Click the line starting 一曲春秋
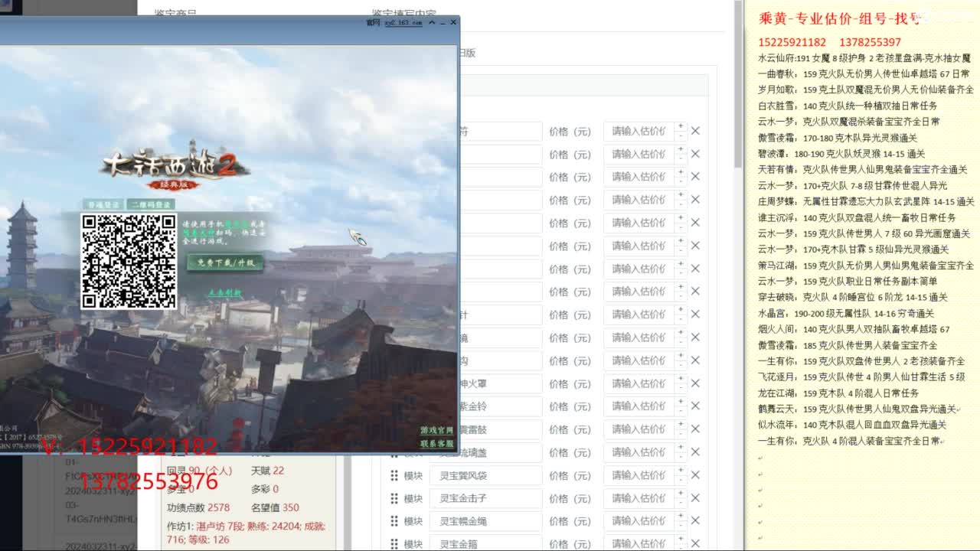This screenshot has width=980, height=551. [x=864, y=74]
